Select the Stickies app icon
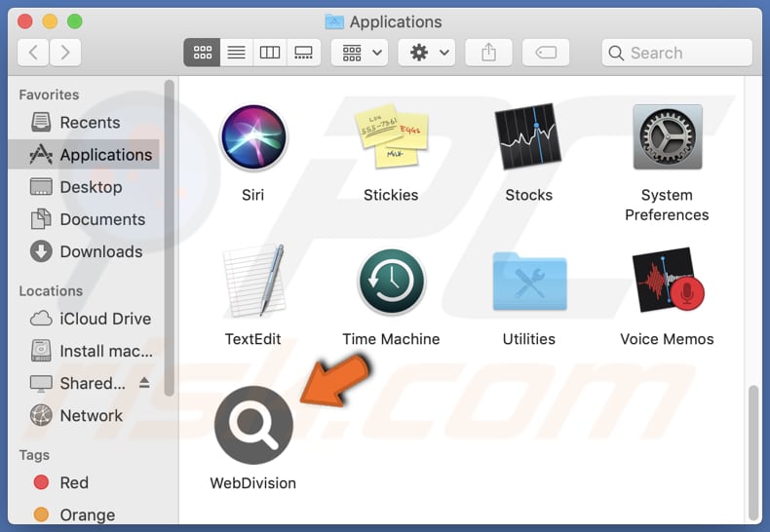The image size is (770, 532). pyautogui.click(x=392, y=136)
